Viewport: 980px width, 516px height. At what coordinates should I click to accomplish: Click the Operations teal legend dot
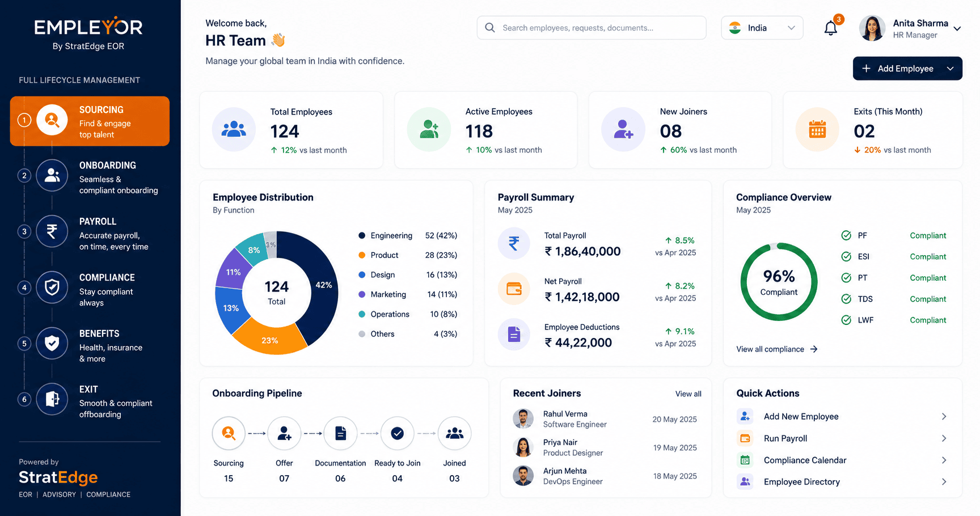362,314
